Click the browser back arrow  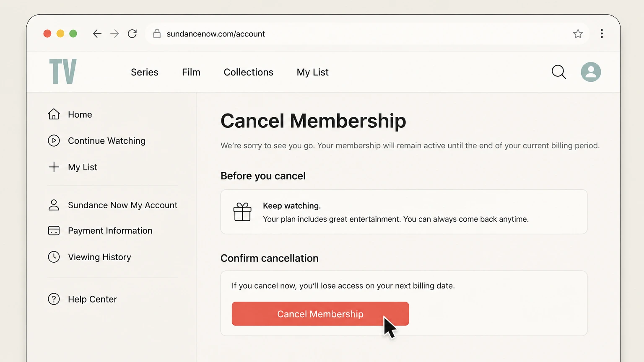97,34
